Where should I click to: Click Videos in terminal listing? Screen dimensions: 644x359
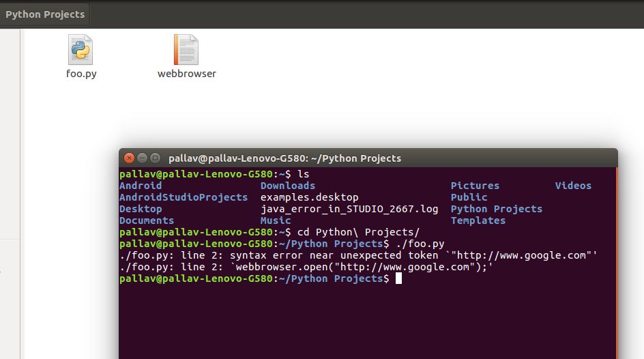(573, 186)
